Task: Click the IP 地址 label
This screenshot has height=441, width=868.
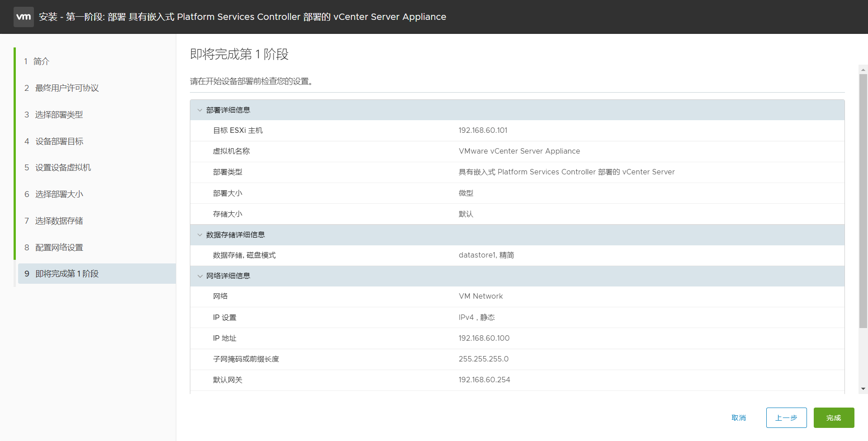Action: coord(225,338)
